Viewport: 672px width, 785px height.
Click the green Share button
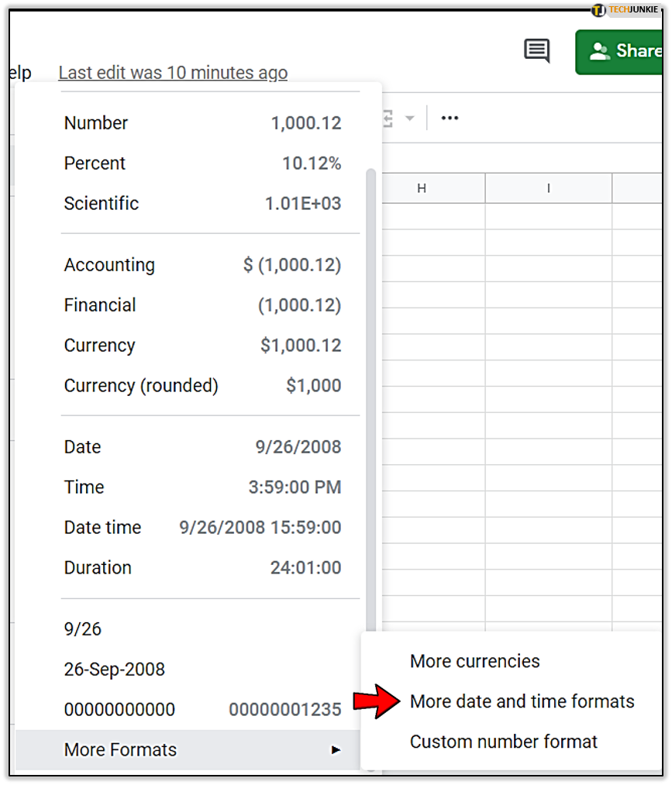619,52
